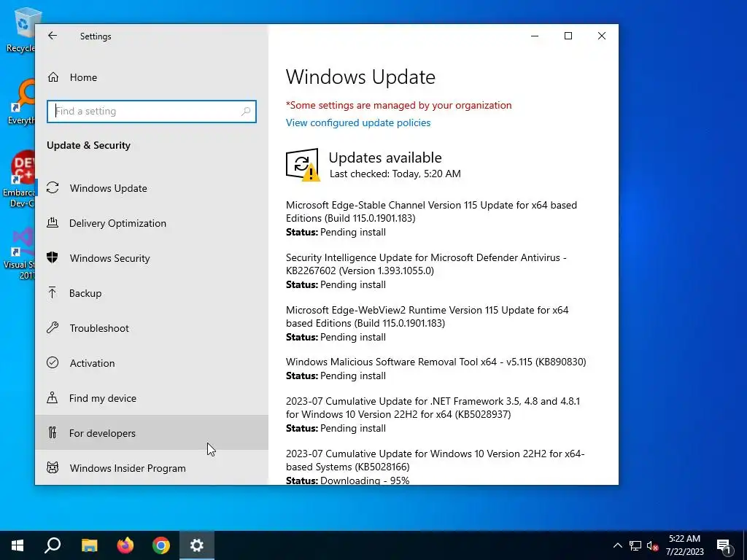Open the Windows Start menu
The width and height of the screenshot is (747, 560).
(18, 545)
